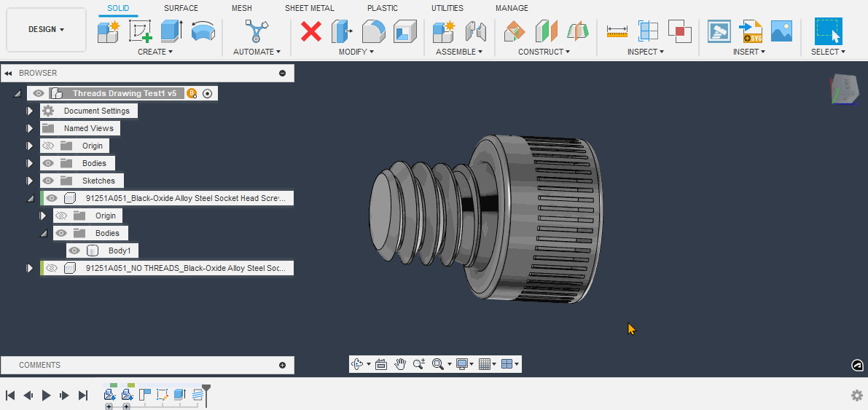Open the CREATE dropdown menu
The image size is (868, 410).
(x=155, y=52)
